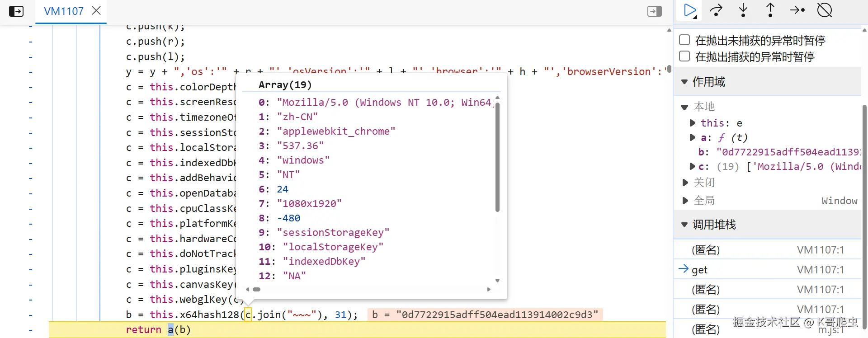868x338 pixels.
Task: Click popup horizontal scrollbar thumb
Action: [x=256, y=289]
